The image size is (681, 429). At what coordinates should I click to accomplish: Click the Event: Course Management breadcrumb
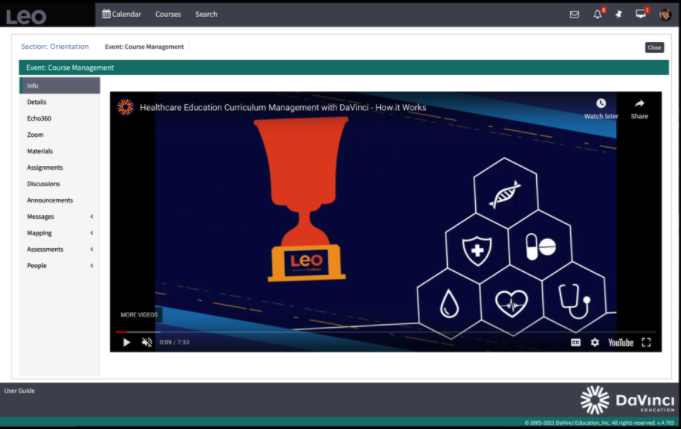[x=144, y=46]
